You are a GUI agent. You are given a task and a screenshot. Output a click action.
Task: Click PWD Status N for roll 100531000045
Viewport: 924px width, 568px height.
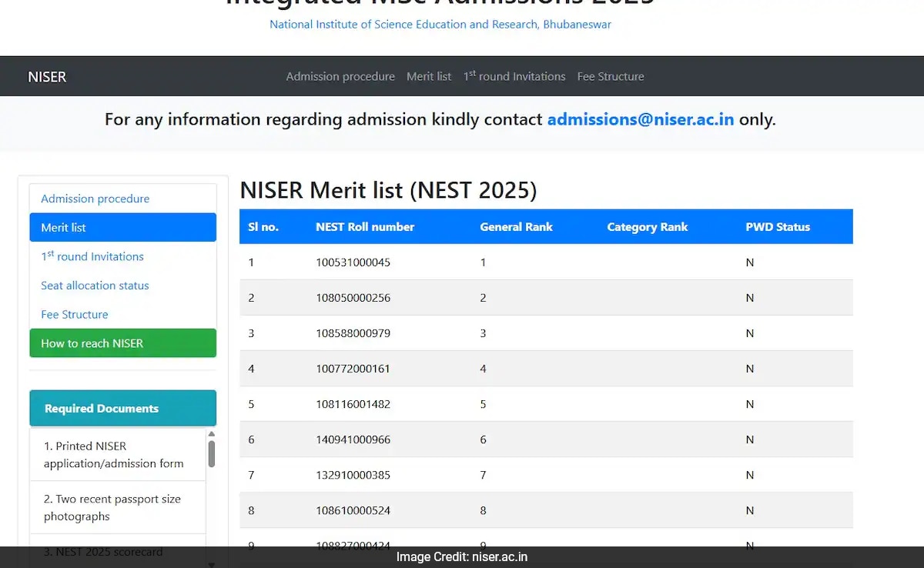click(x=749, y=262)
